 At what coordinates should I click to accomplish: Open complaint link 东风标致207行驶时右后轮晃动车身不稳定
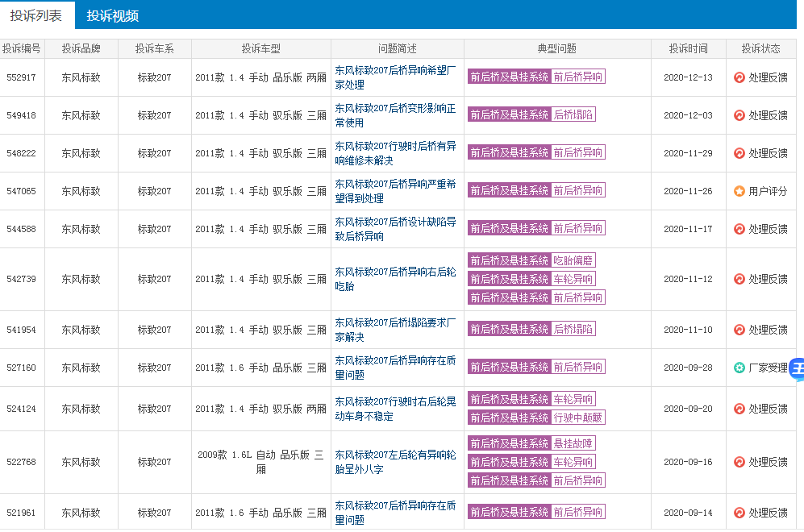coord(395,409)
